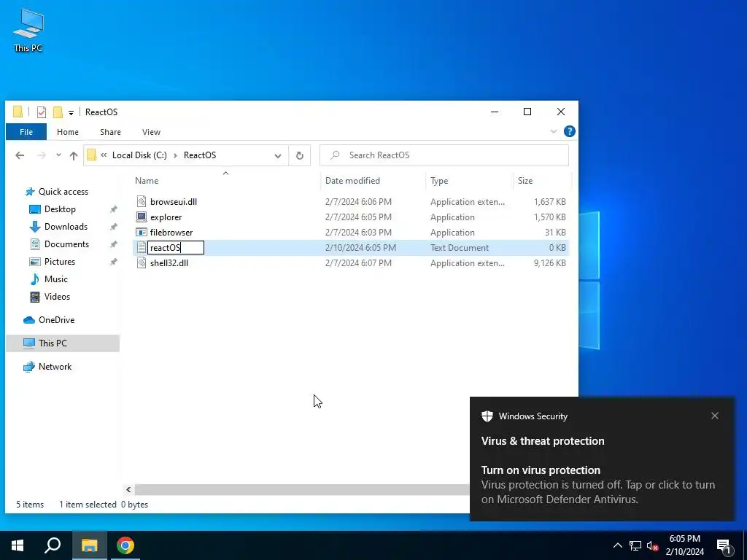Open taskbar Search

coord(53,545)
